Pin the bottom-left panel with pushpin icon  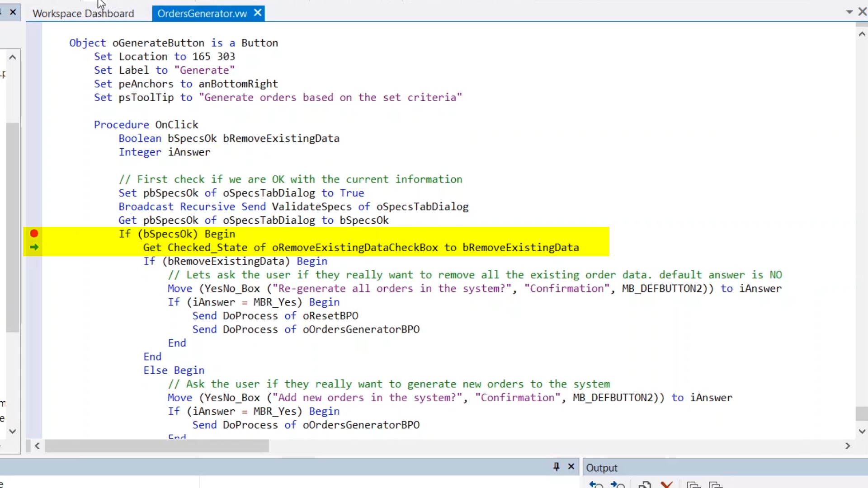pos(556,467)
